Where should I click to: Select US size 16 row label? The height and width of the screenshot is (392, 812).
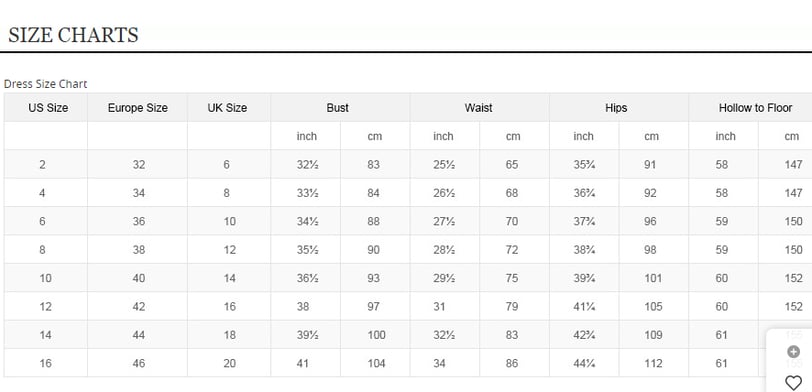(x=46, y=363)
